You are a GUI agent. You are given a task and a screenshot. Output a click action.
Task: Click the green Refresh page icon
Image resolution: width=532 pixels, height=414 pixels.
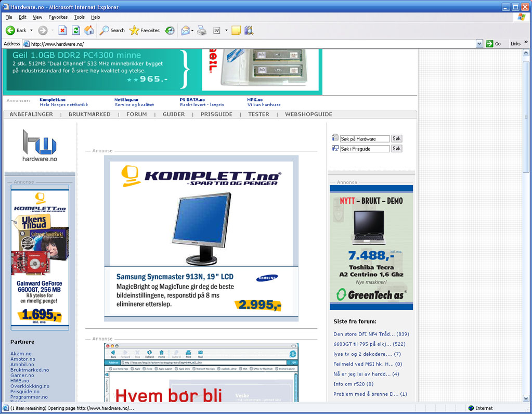pos(76,31)
